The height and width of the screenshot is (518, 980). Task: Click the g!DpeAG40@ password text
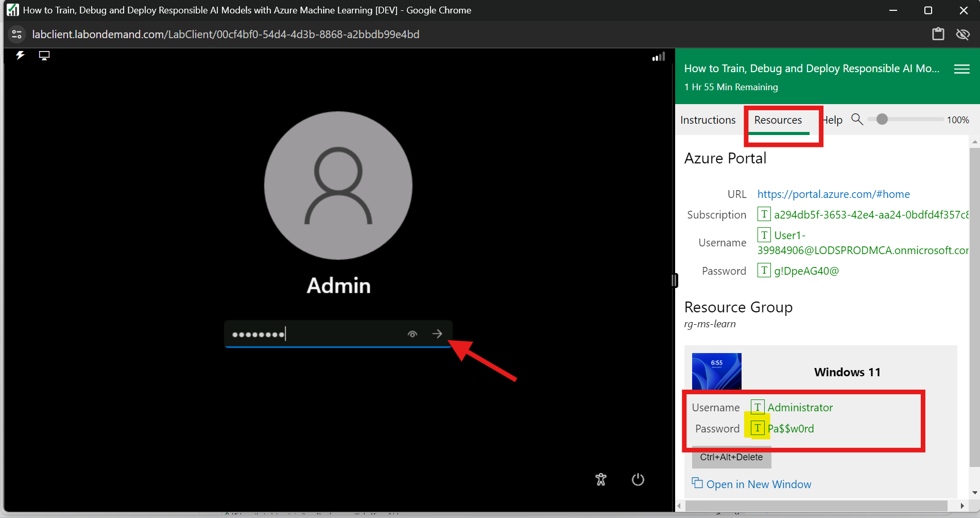coord(806,271)
